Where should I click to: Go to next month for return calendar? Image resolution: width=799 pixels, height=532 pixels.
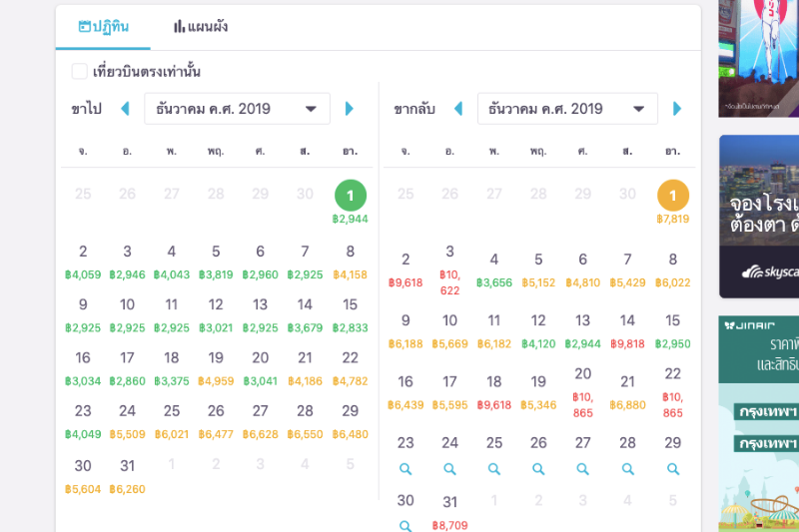tap(677, 109)
